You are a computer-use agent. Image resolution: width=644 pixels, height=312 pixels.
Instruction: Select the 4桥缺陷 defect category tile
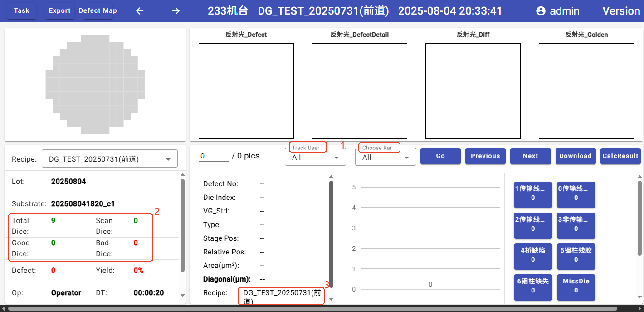(533, 255)
